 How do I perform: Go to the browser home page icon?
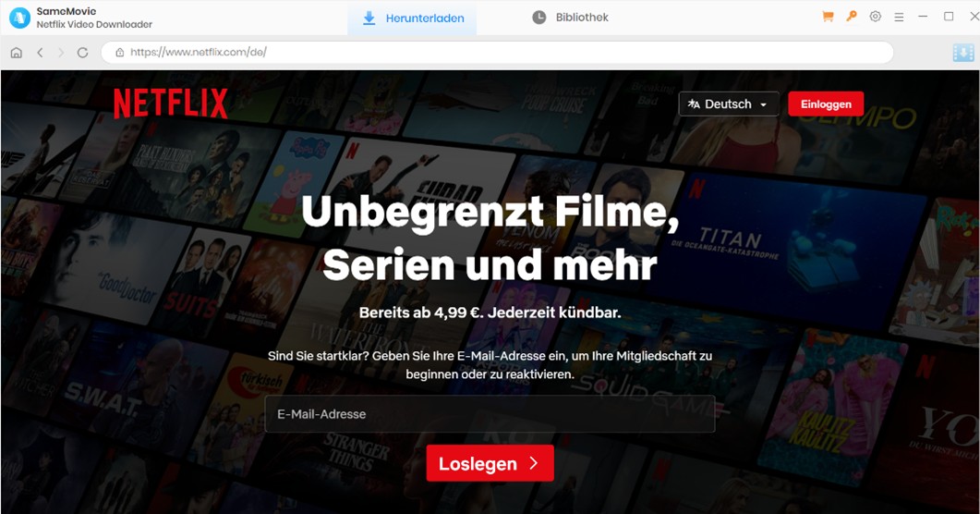[17, 53]
